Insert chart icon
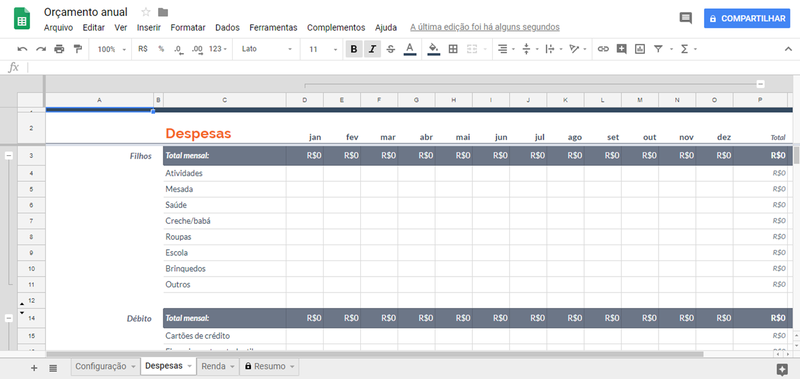 tap(640, 49)
